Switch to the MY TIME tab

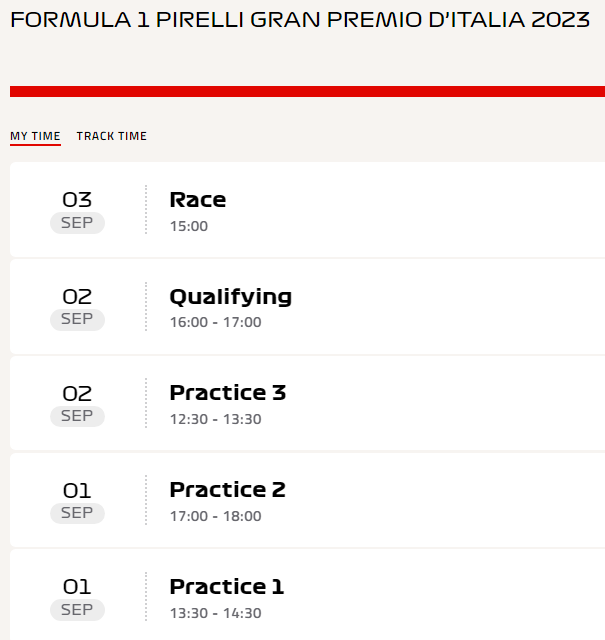click(36, 136)
